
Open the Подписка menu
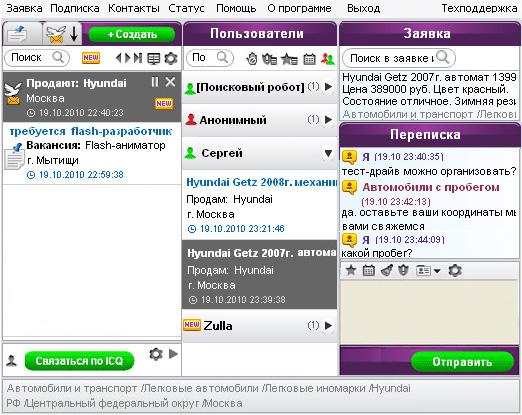click(75, 8)
